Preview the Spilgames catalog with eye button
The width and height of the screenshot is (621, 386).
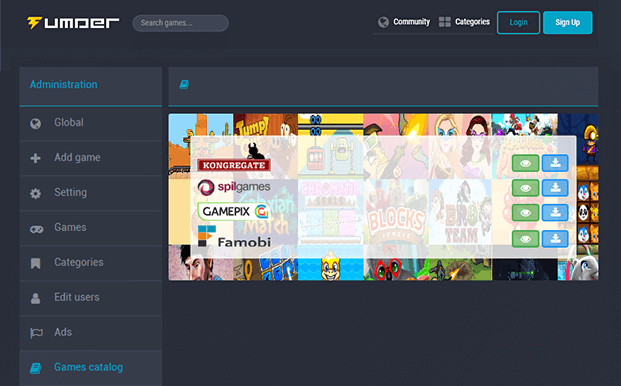[525, 188]
